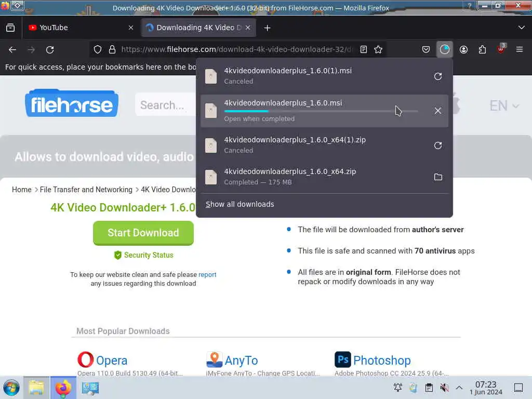
Task: Click the desktop pager taskbar icon
Action: click(90, 388)
